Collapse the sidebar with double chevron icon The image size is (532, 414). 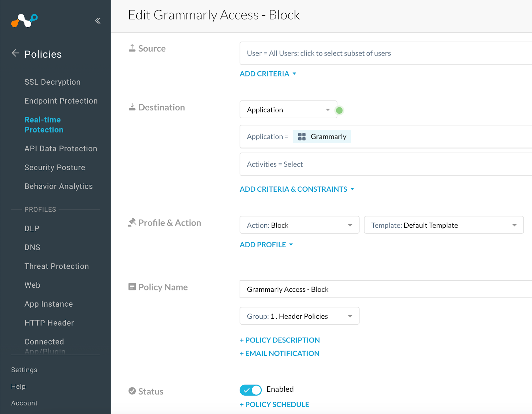point(98,21)
